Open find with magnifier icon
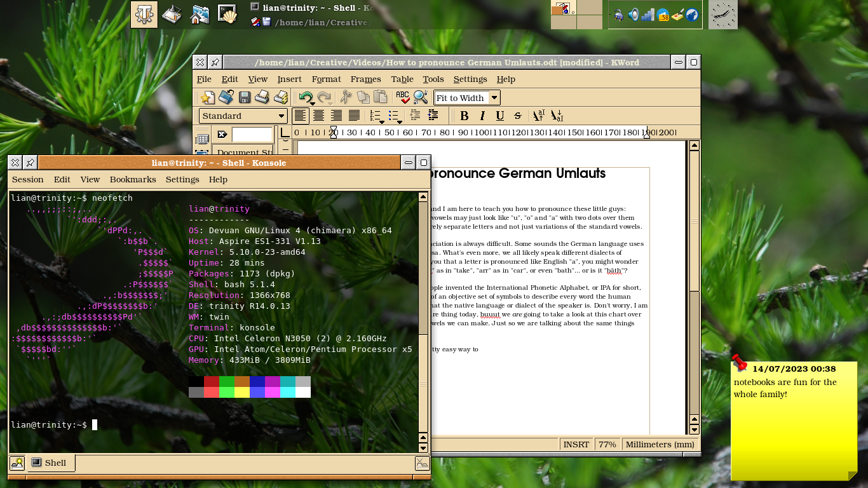This screenshot has height=488, width=868. coord(420,97)
